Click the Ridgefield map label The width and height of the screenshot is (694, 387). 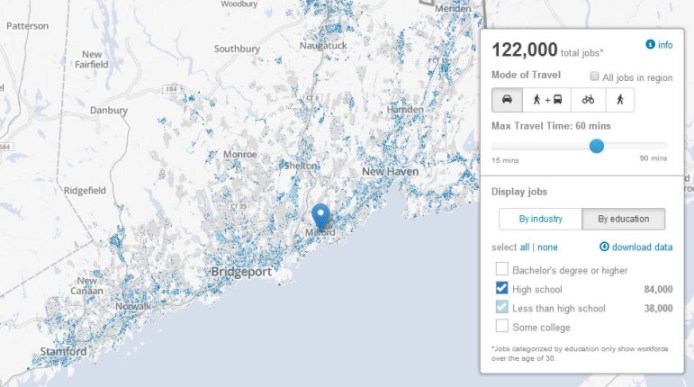85,191
